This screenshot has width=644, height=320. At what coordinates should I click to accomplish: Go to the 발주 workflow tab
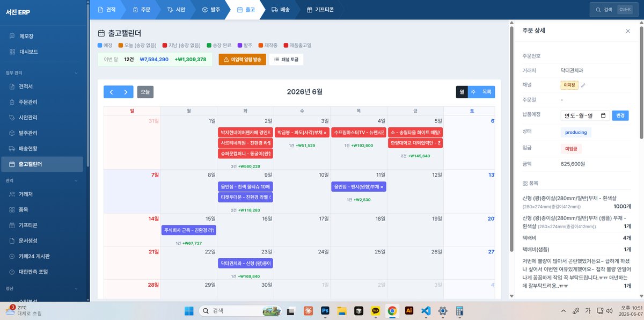coord(211,10)
